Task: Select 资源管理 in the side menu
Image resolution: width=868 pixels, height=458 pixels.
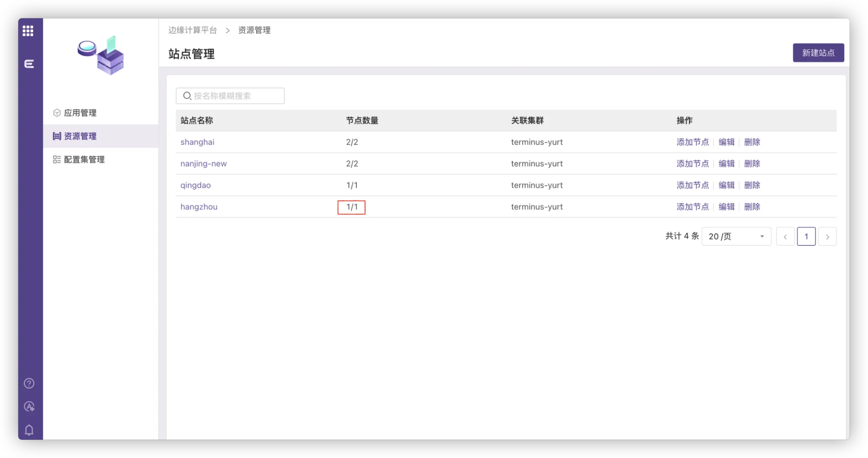Action: (x=80, y=136)
